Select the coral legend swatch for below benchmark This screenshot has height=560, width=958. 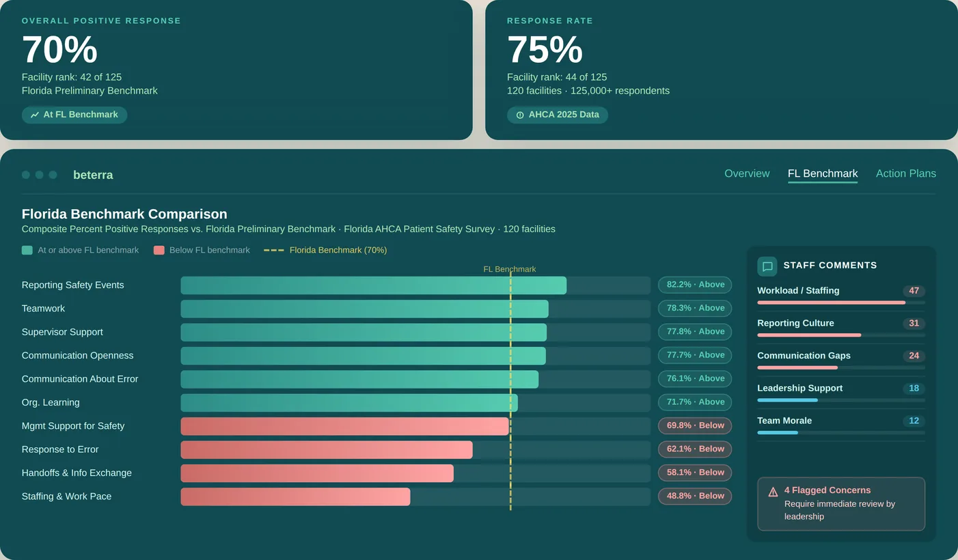[159, 250]
